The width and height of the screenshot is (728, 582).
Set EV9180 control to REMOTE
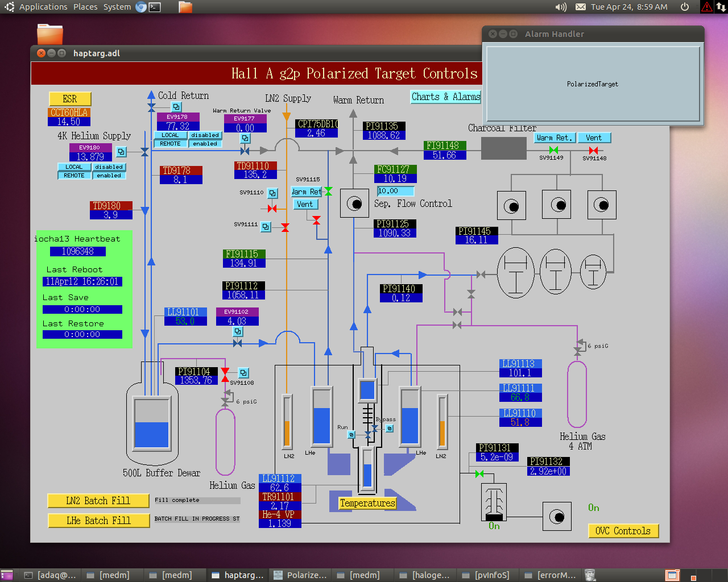[x=74, y=176]
